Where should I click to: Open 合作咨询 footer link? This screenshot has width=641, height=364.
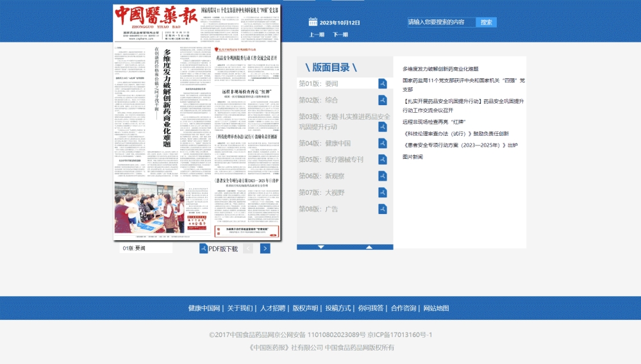pos(403,308)
